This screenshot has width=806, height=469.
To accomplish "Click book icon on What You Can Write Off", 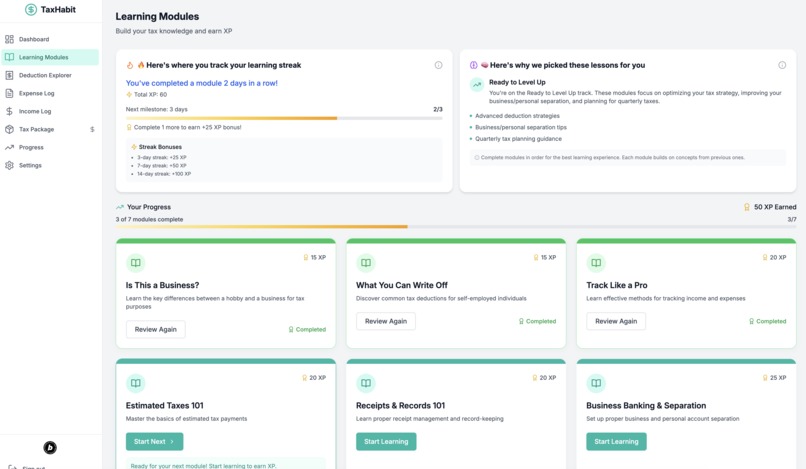I will (x=366, y=263).
